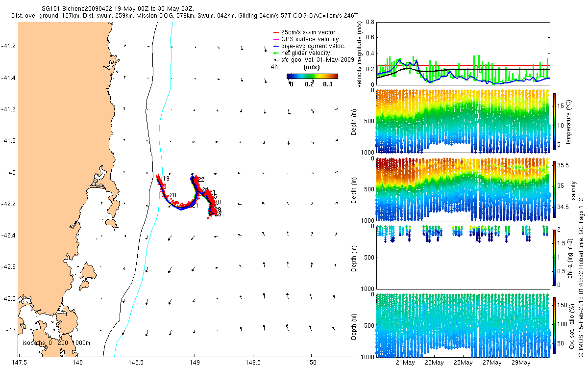588x368 pixels.
Task: Click the '149.5' longitude tick label
Action: 253,363
